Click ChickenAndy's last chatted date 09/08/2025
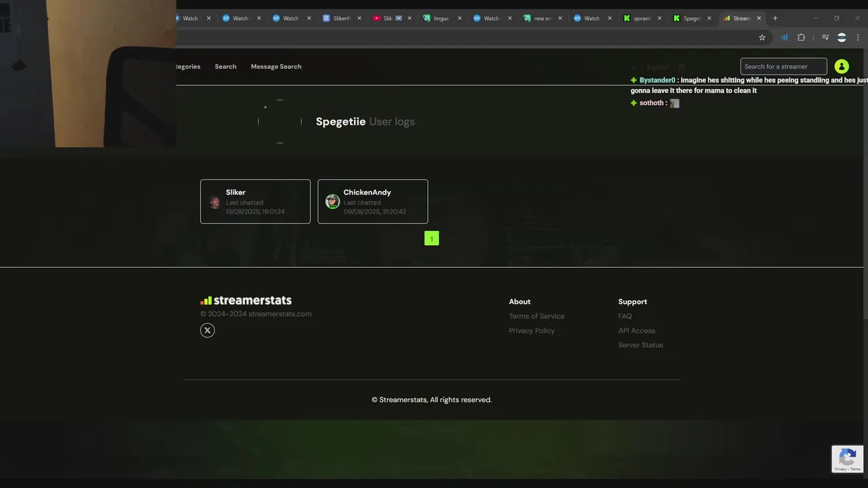This screenshot has height=488, width=868. 374,211
